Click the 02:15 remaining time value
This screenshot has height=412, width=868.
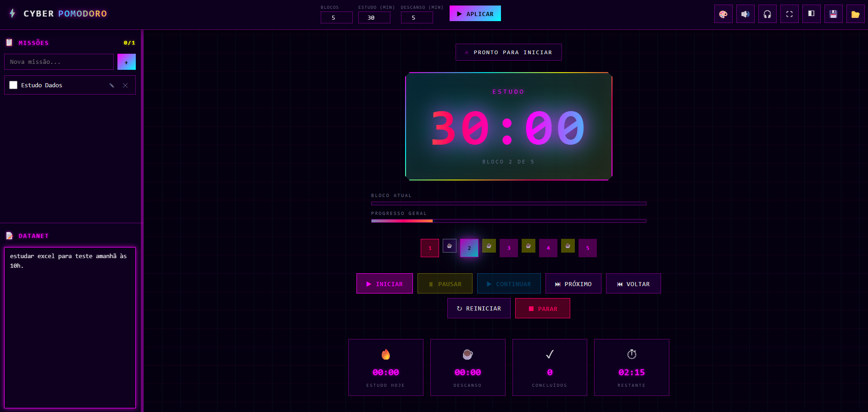[632, 372]
